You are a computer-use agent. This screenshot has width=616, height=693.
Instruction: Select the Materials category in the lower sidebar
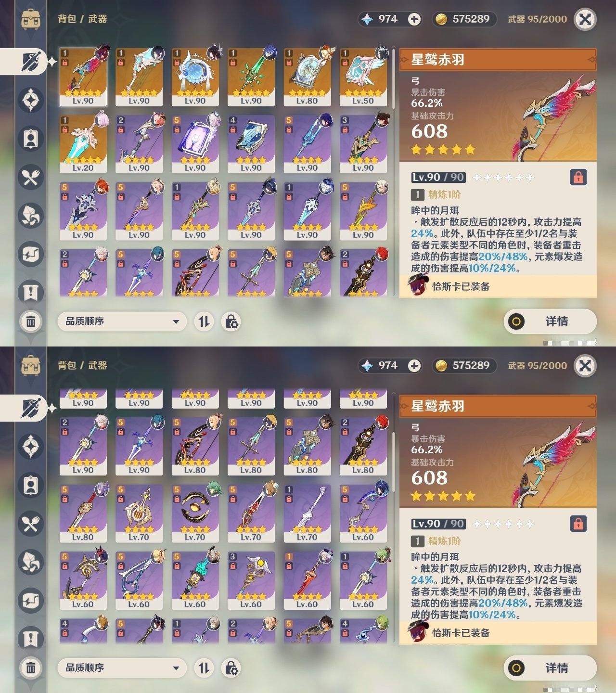click(x=31, y=562)
